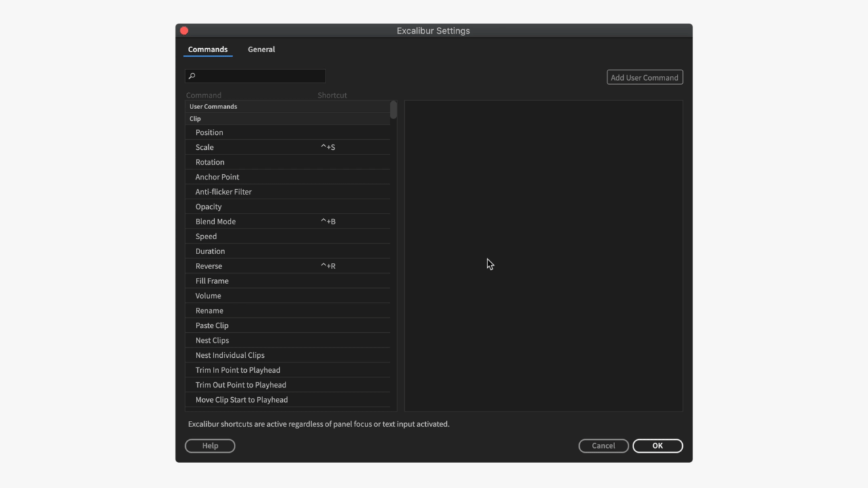The image size is (868, 488).
Task: Select the Fill Frame command
Action: tap(288, 281)
